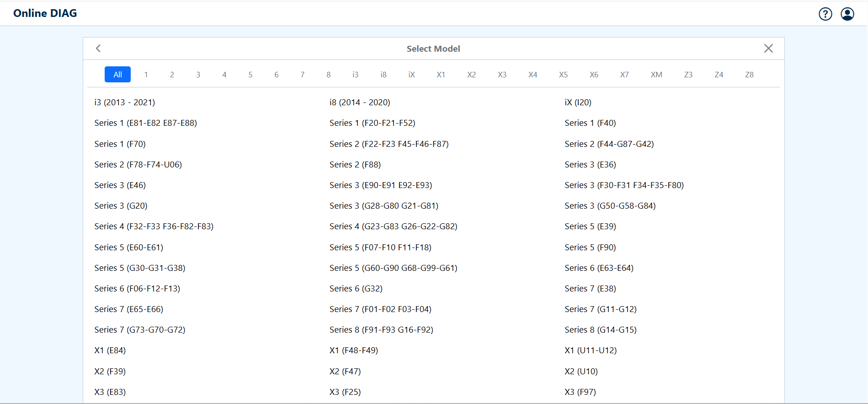Screen dimensions: 868x404
Task: Select Series 3 (E46) model
Action: click(120, 185)
